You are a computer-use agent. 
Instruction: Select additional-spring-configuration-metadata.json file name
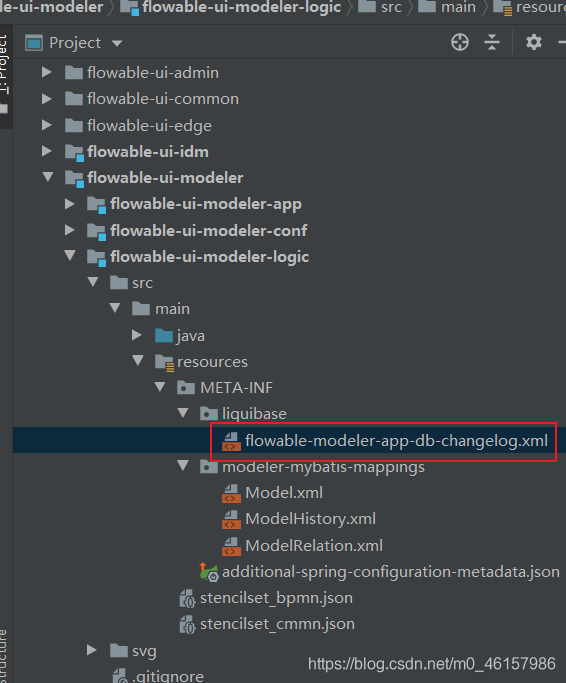391,572
